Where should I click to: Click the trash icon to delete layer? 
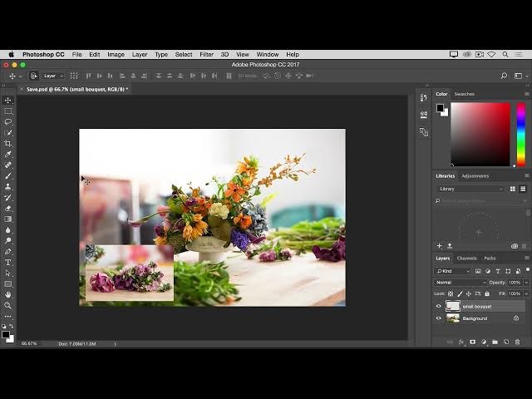(x=517, y=342)
